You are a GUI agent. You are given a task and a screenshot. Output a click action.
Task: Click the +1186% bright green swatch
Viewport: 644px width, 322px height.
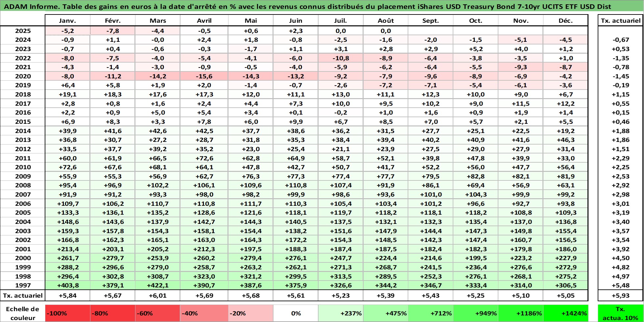(521, 313)
